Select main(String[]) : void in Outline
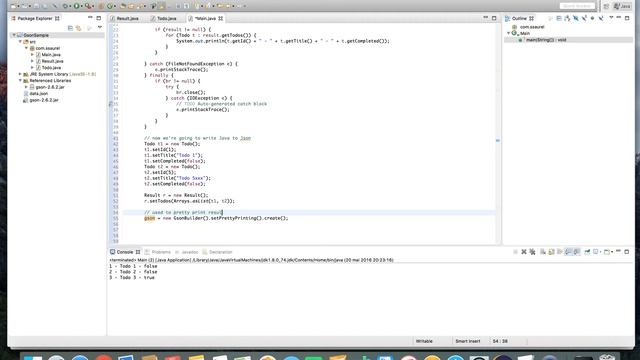The height and width of the screenshot is (360, 640). pyautogui.click(x=546, y=40)
